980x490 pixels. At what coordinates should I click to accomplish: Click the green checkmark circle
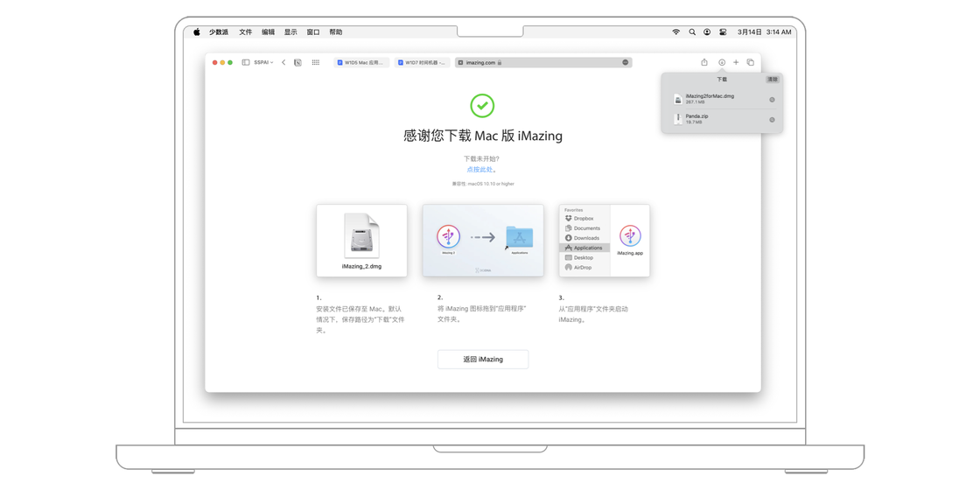click(x=482, y=106)
